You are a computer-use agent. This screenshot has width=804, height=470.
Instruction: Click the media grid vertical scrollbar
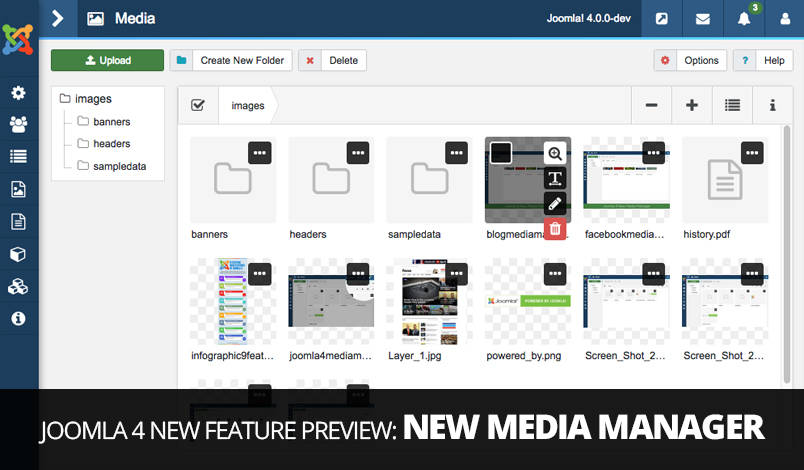coord(787,255)
